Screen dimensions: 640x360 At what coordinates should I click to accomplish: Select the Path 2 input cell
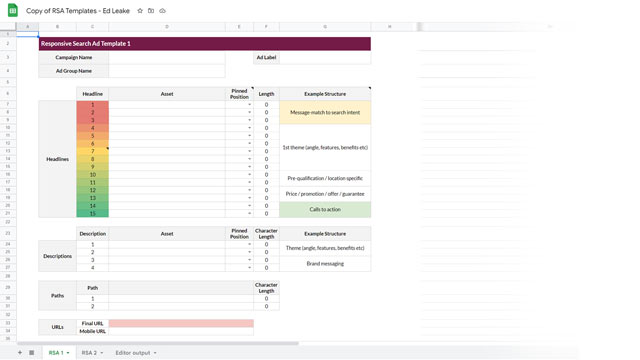[181, 306]
